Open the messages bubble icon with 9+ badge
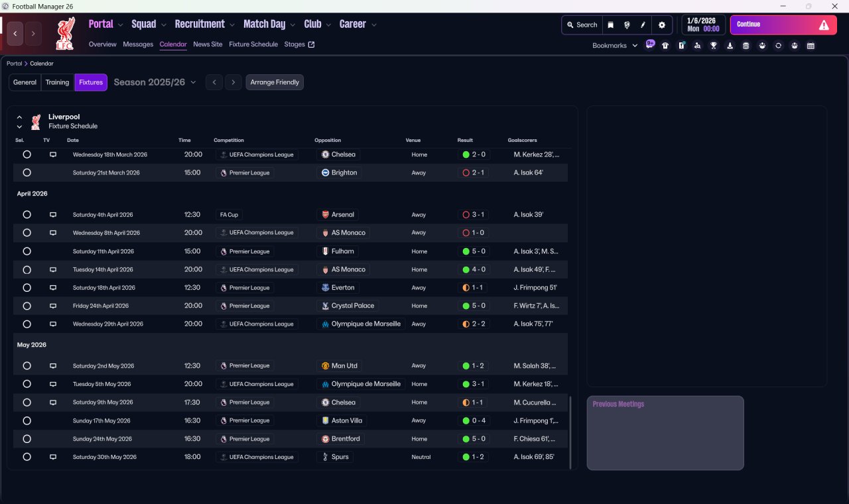The image size is (849, 504). [x=650, y=44]
